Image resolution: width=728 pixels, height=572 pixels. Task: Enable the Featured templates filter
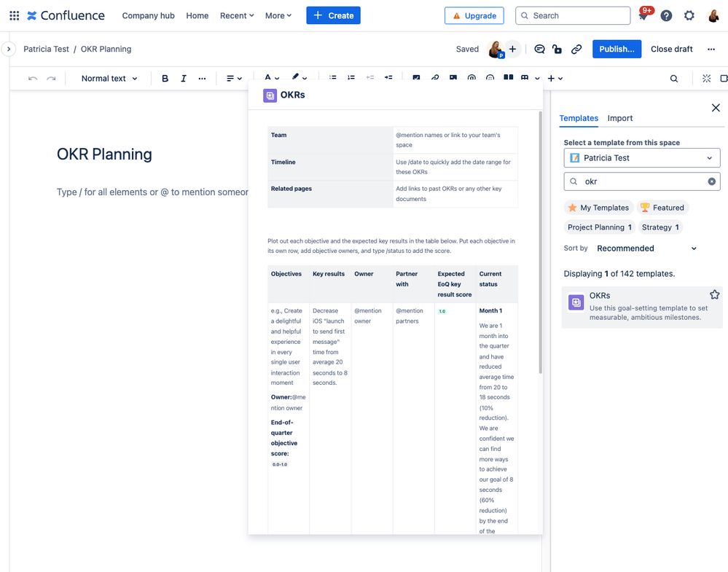click(x=662, y=208)
